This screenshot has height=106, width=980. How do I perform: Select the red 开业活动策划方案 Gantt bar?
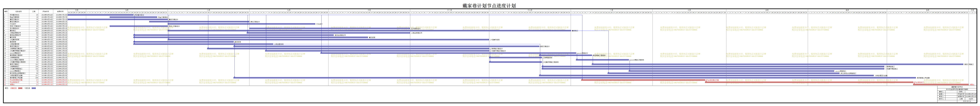(x=643, y=80)
